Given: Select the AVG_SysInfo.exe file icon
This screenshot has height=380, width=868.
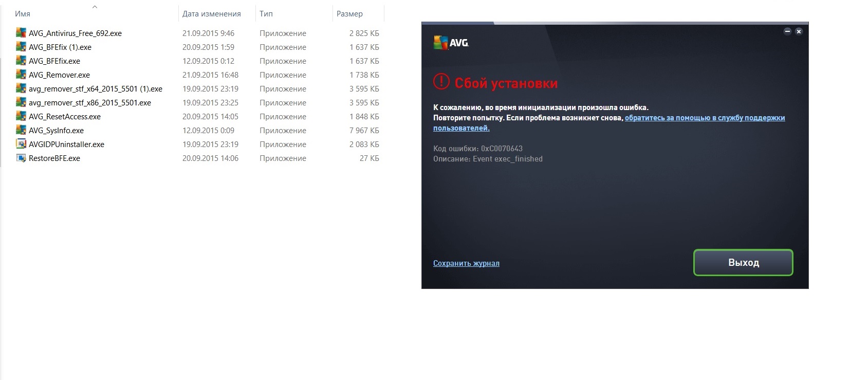Looking at the screenshot, I should 21,130.
